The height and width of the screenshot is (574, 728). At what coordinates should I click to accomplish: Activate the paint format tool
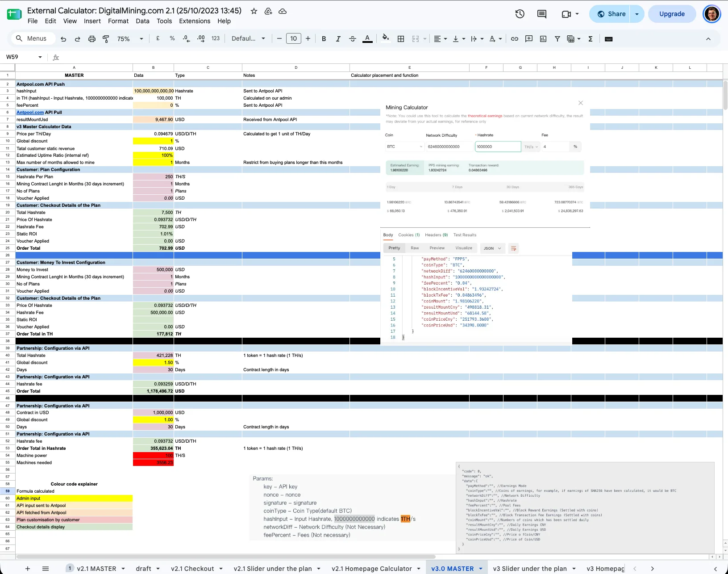click(106, 39)
